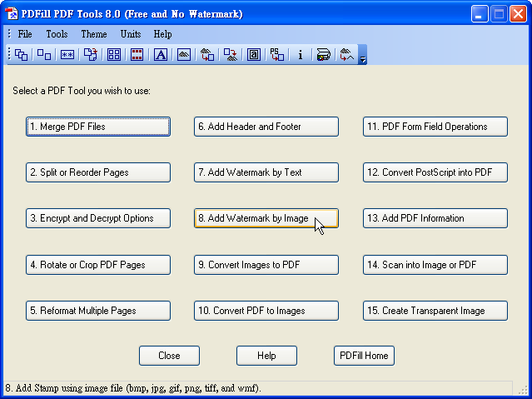Click the Form Field toolbar icon

pos(254,54)
